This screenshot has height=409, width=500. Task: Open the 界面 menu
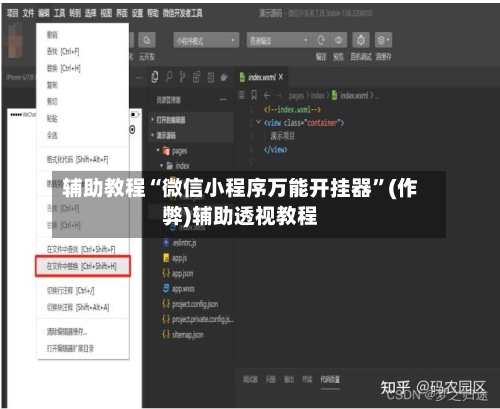pyautogui.click(x=122, y=13)
